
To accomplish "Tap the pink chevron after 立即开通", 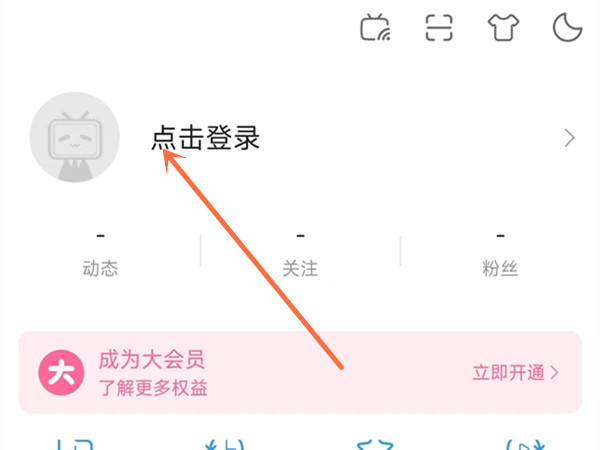I will (554, 372).
